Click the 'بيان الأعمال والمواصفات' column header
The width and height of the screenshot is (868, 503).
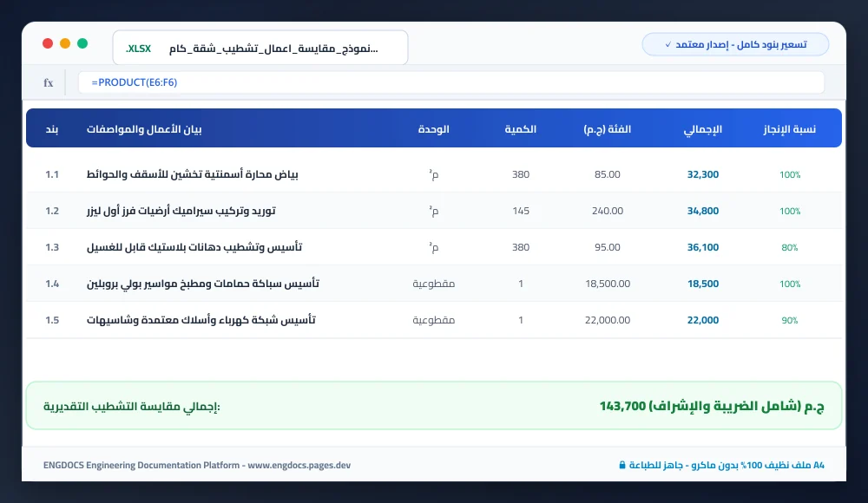click(144, 129)
